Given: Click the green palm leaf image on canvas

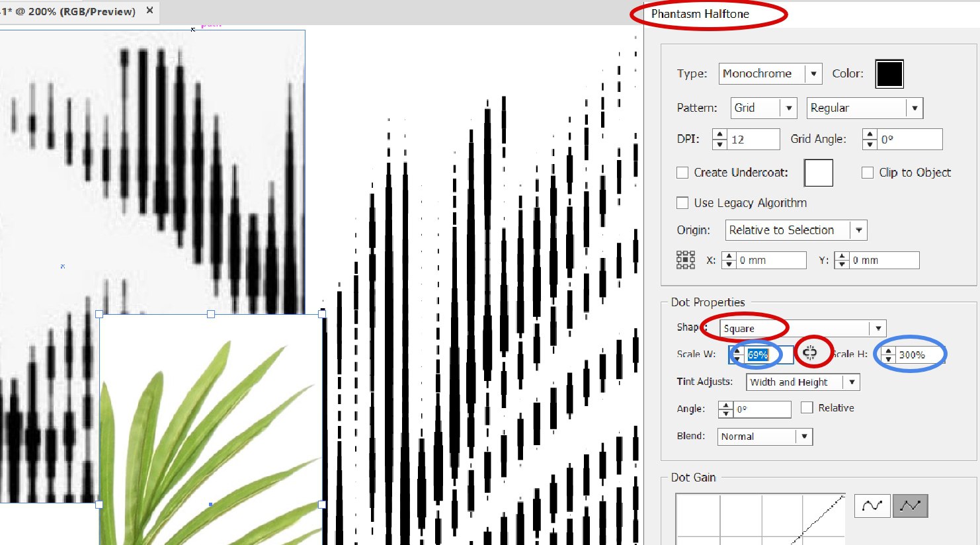Looking at the screenshot, I should (x=212, y=430).
